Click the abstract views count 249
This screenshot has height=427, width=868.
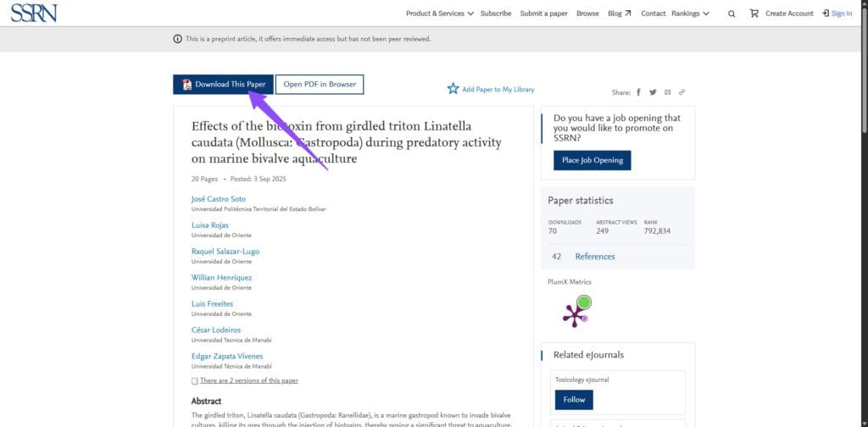point(603,231)
